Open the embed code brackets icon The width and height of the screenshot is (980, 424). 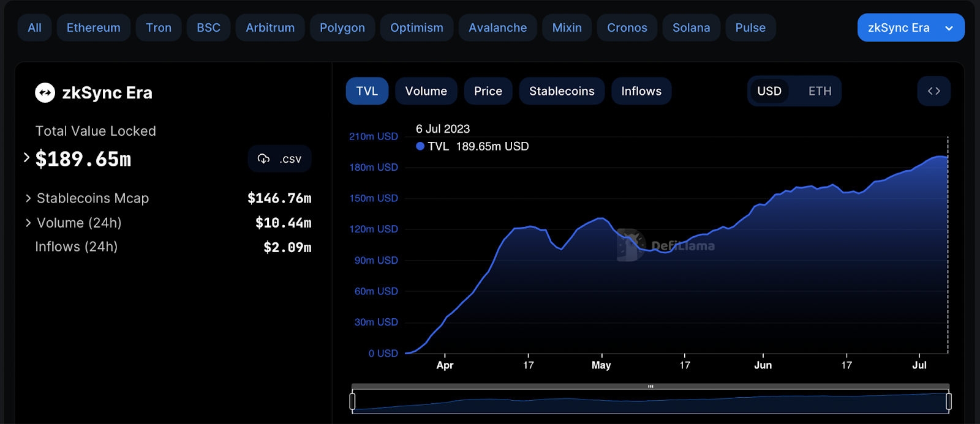[934, 91]
